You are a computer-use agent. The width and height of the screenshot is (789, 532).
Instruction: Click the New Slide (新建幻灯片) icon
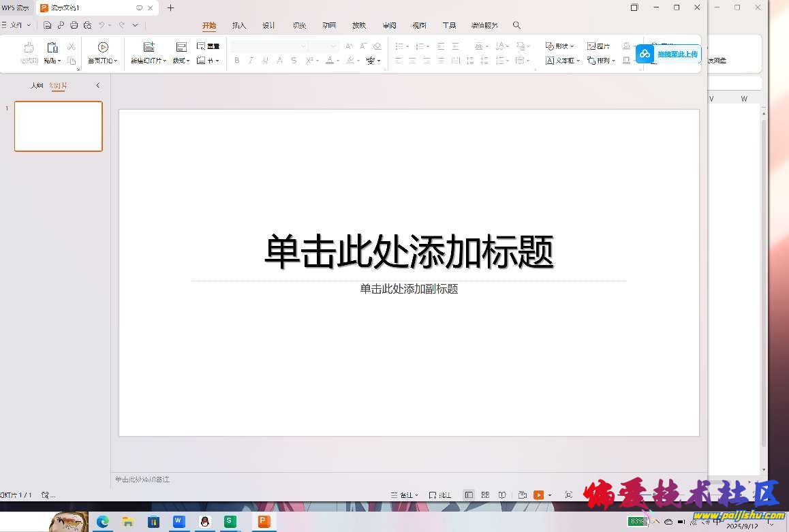point(149,48)
